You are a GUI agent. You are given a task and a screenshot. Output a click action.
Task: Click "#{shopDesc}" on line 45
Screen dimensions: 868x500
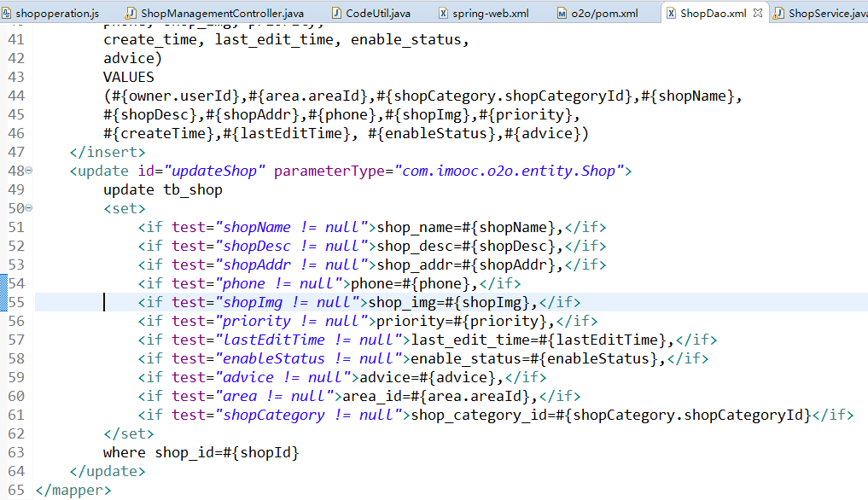[x=154, y=115]
